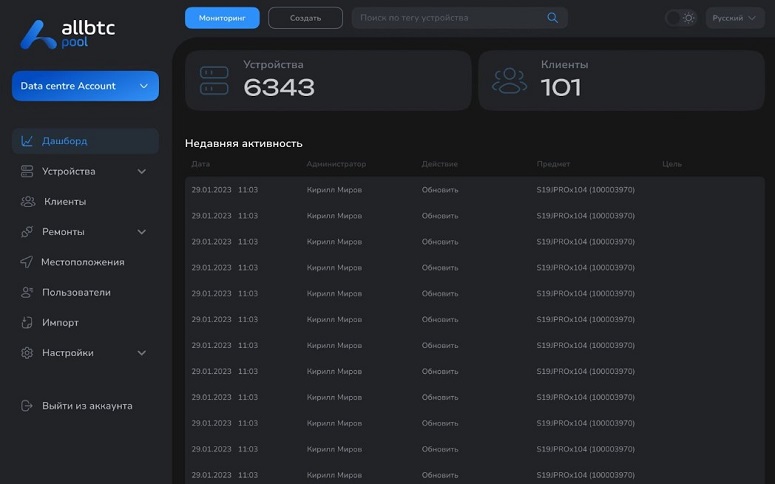The width and height of the screenshot is (775, 484).
Task: Click the Дашборд chart icon
Action: coord(27,141)
